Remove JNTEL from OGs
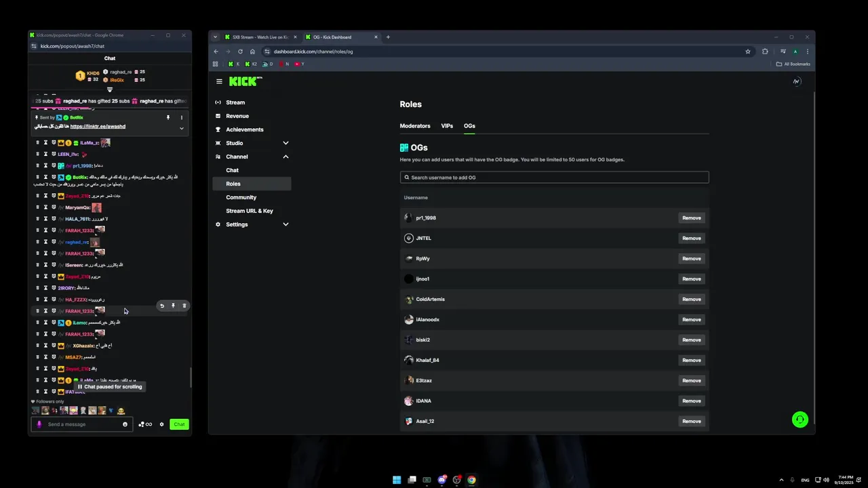The width and height of the screenshot is (868, 488). coord(692,238)
